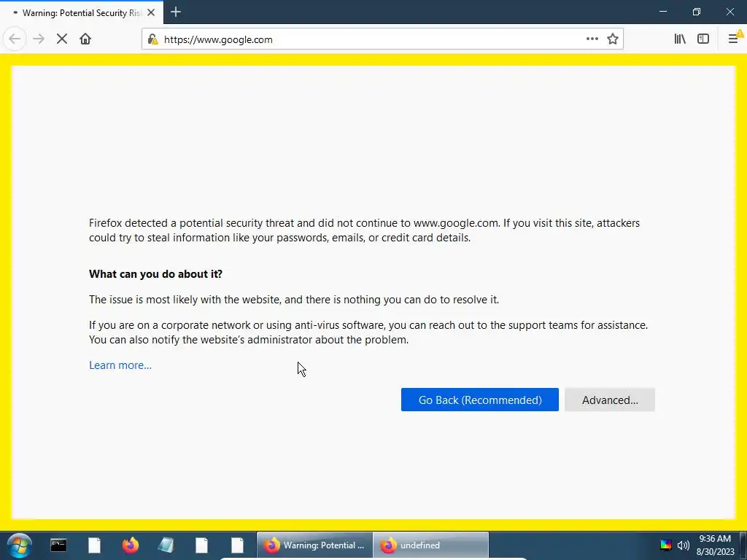The height and width of the screenshot is (560, 747).
Task: Bookmark this page with the star
Action: [x=613, y=39]
